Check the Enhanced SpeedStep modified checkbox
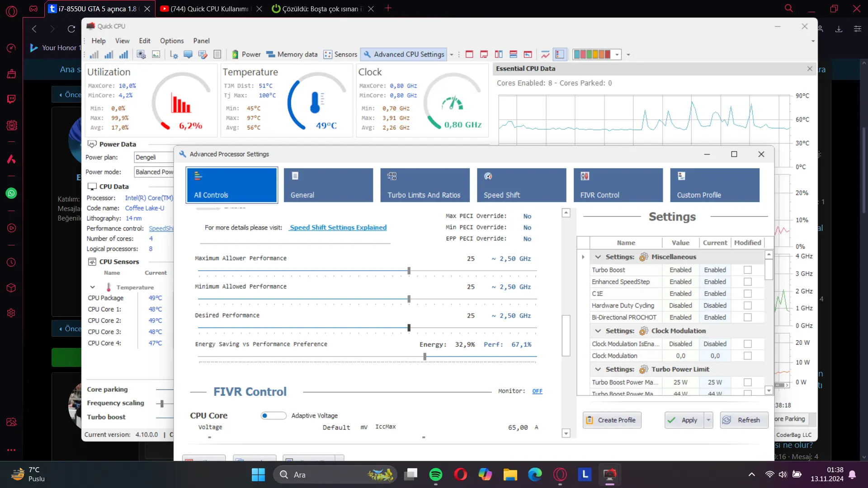This screenshot has width=868, height=488. [748, 282]
